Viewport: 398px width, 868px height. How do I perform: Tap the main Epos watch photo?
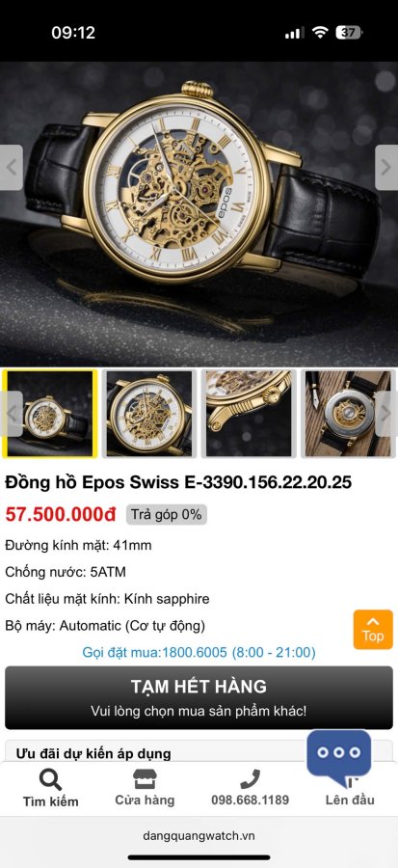tap(199, 213)
